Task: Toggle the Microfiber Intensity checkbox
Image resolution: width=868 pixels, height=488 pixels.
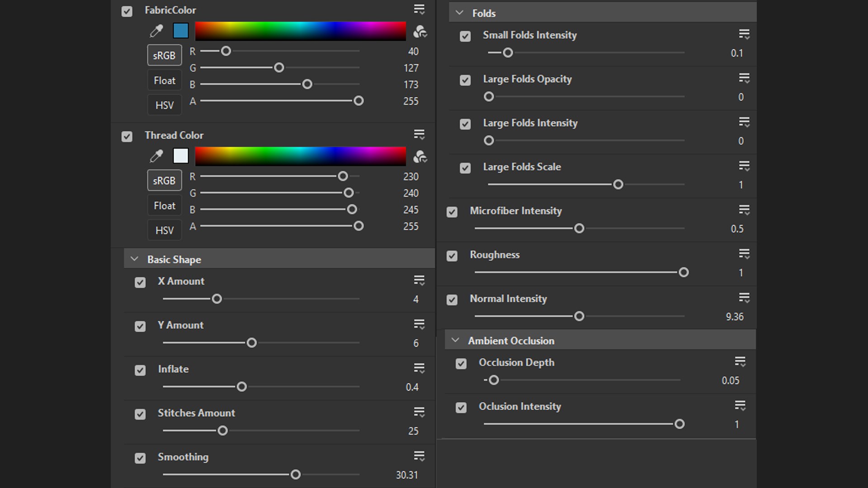Action: click(452, 212)
